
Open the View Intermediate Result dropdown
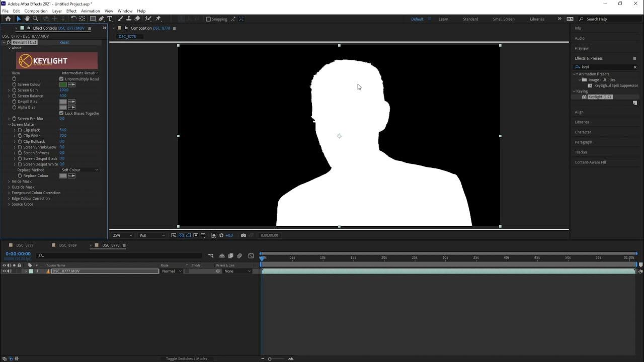click(79, 73)
